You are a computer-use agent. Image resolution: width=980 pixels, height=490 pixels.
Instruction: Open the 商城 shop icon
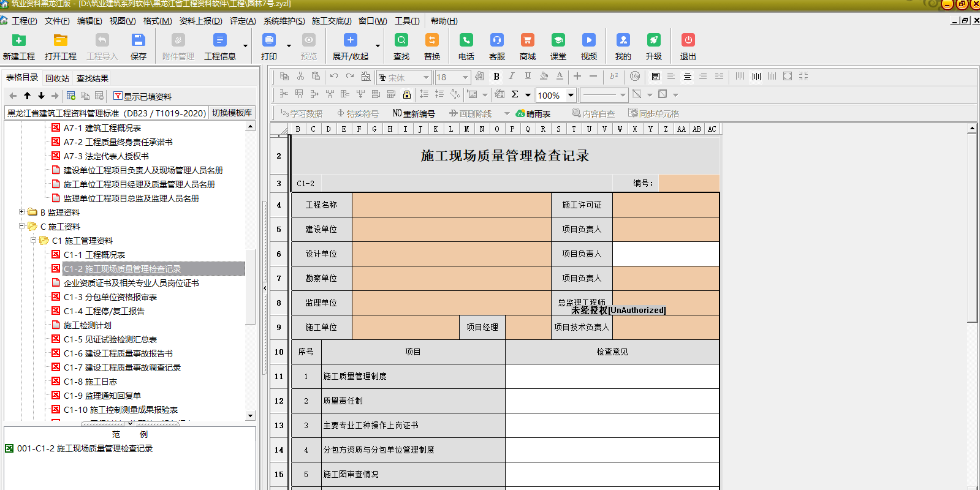pos(527,41)
